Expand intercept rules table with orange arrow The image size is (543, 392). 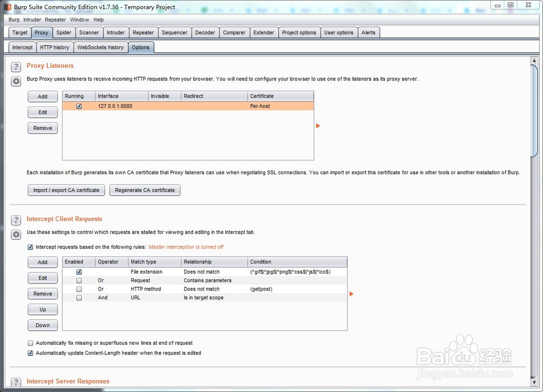[x=351, y=294]
